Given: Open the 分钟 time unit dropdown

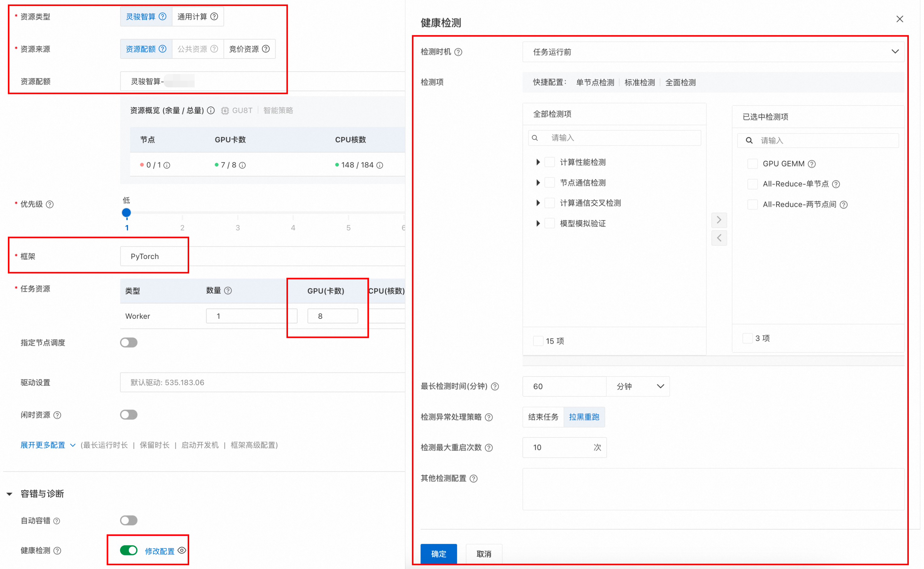Looking at the screenshot, I should coord(638,386).
